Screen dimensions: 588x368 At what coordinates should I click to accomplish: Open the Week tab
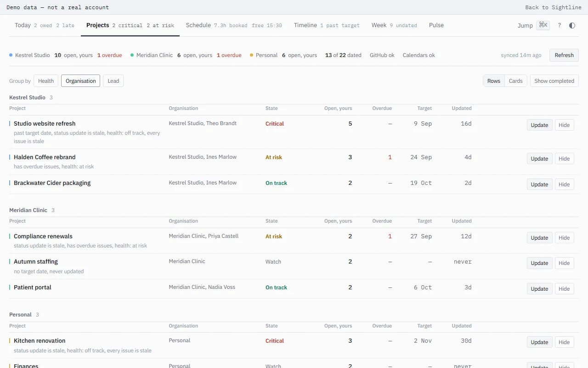[394, 25]
